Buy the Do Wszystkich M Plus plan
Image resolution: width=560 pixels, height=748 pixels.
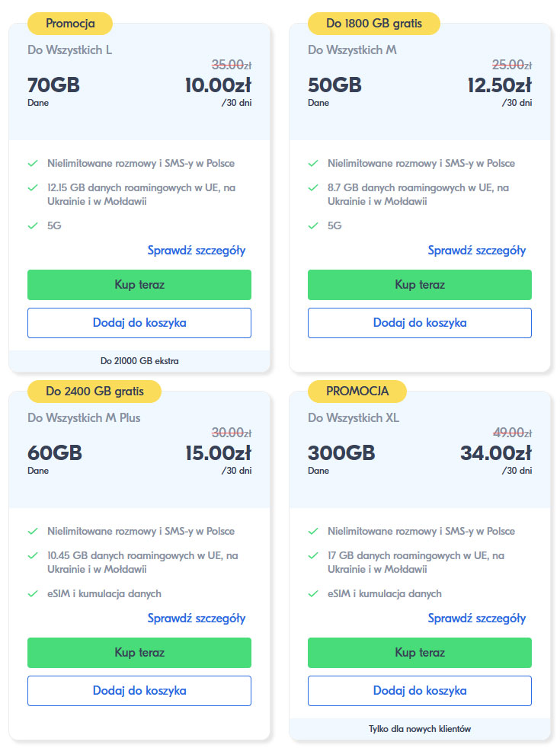point(139,653)
